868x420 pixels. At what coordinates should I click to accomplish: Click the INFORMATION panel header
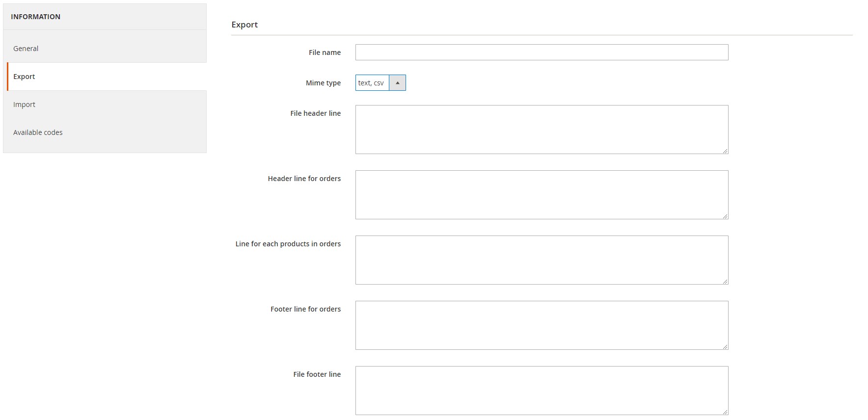[x=36, y=17]
